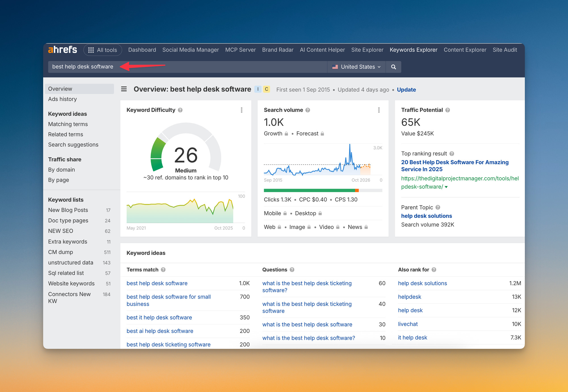Open the United States country dropdown
The image size is (568, 392).
[x=357, y=67]
